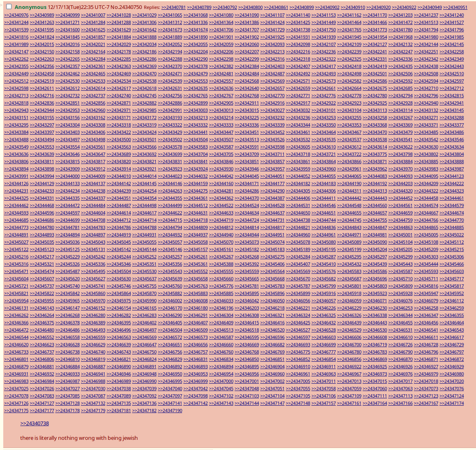This screenshot has height=450, width=476.
Task: Open reply link >>24344593
Action: pos(16,213)
